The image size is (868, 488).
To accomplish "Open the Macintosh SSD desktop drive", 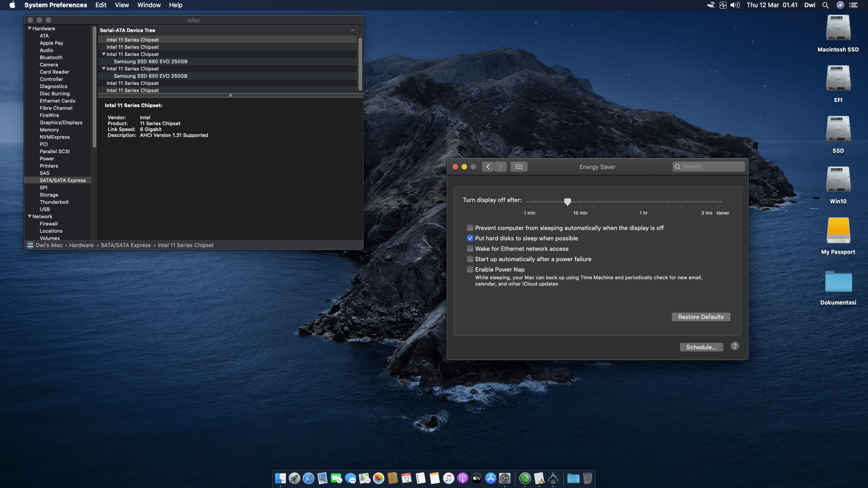I will (838, 28).
